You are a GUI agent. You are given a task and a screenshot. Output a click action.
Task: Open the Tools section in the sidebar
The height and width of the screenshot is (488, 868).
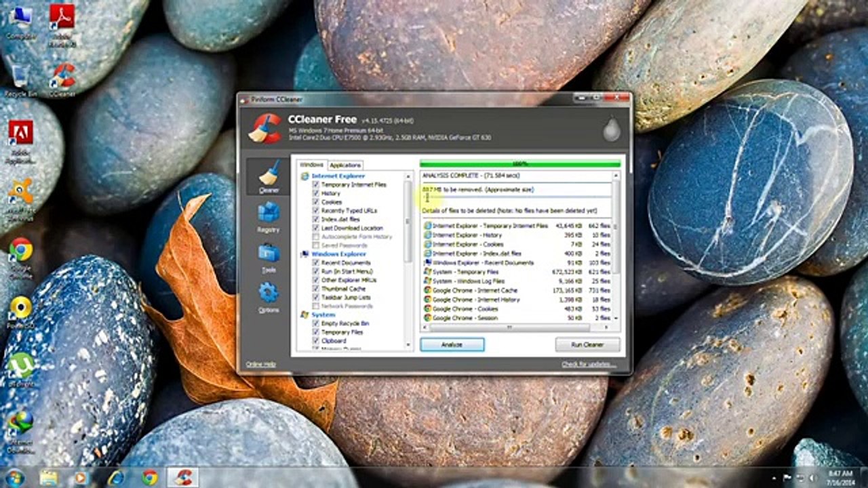[269, 258]
